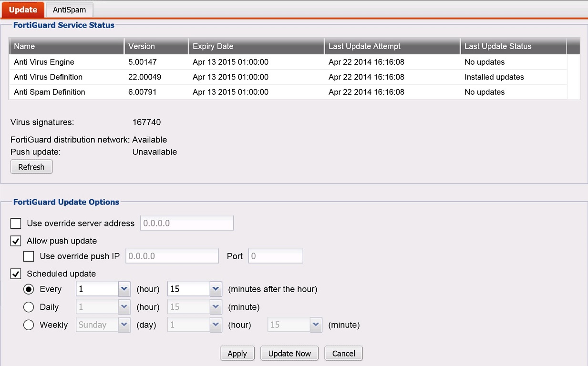Toggle the Scheduled update checkbox
This screenshot has width=588, height=366.
point(16,274)
